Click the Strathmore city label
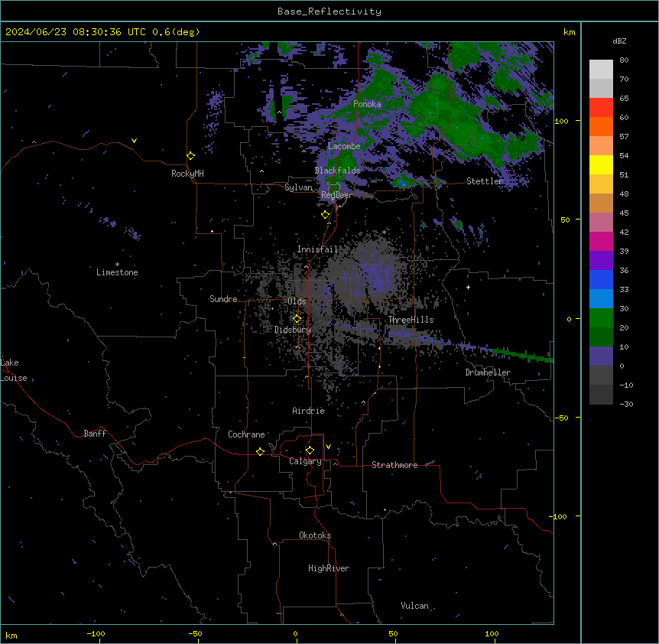Viewport: 659px width, 644px height. pos(394,465)
